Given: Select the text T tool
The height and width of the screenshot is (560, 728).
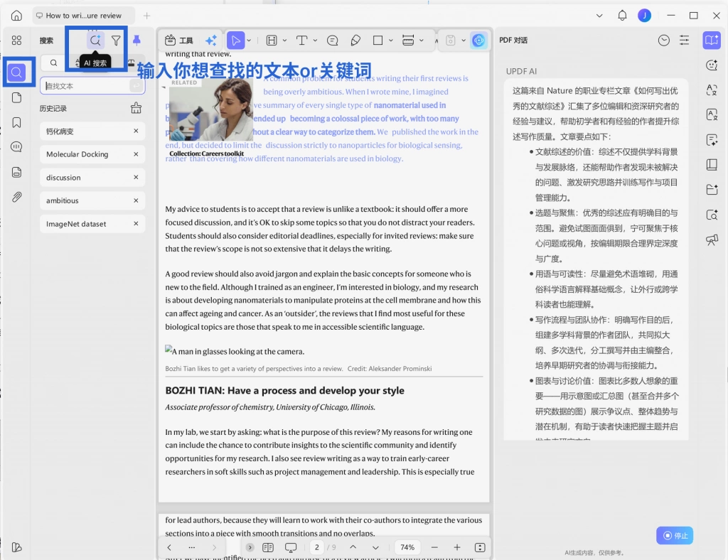Looking at the screenshot, I should pyautogui.click(x=301, y=41).
